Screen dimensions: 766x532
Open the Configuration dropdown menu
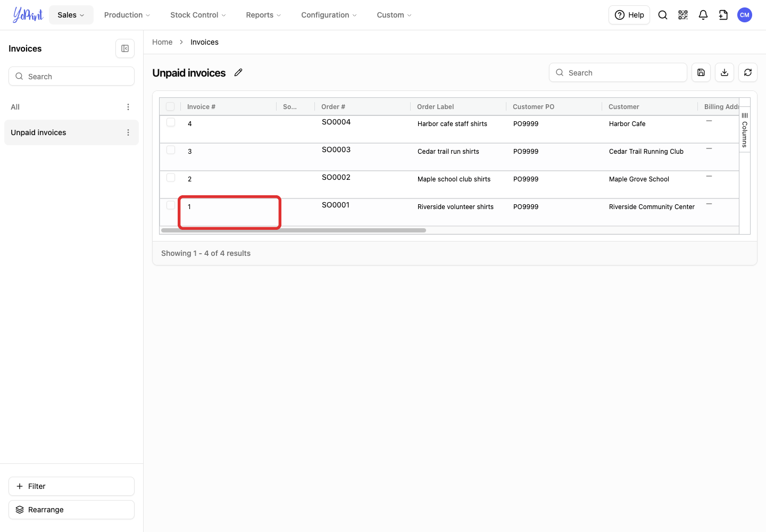pos(329,15)
